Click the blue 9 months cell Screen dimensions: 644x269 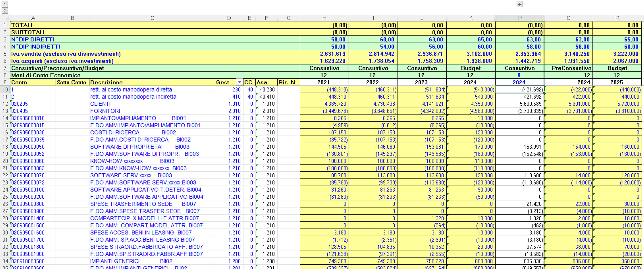coord(520,75)
